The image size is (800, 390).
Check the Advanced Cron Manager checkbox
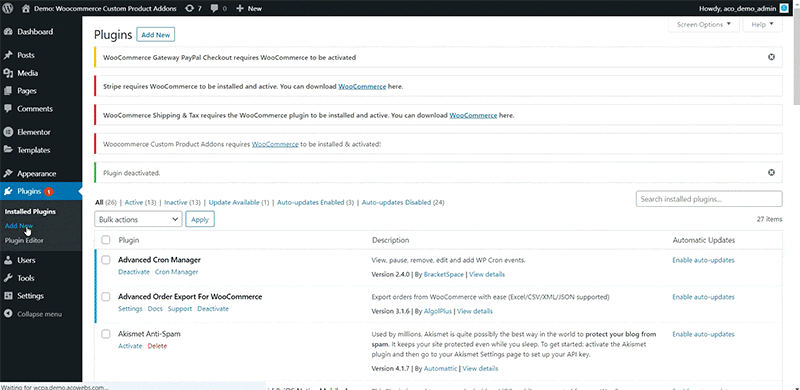point(106,260)
